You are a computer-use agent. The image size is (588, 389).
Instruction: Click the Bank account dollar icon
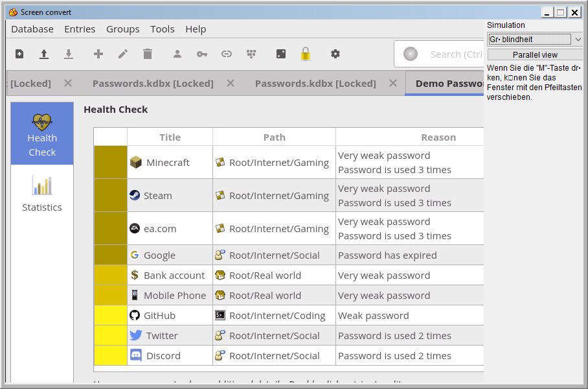(135, 275)
